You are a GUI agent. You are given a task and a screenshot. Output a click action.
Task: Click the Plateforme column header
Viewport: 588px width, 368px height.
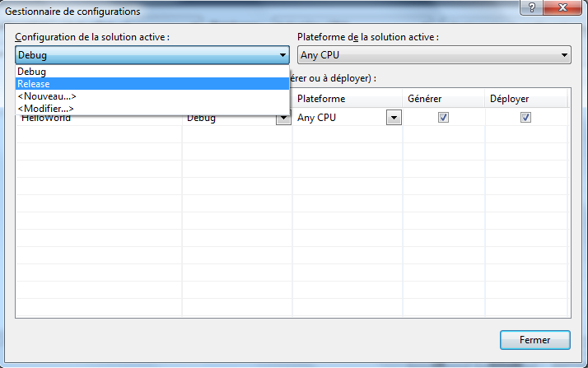346,99
